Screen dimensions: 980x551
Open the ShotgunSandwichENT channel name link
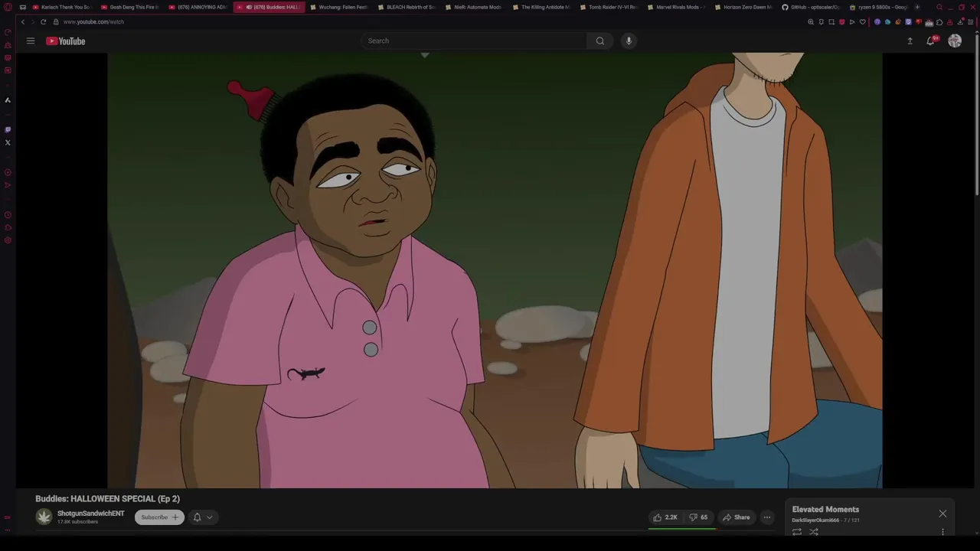point(90,514)
